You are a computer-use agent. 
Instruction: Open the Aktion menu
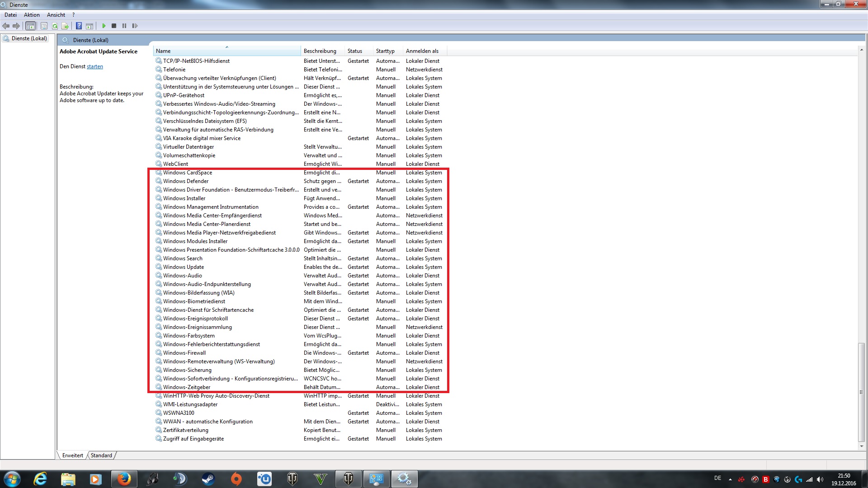click(x=32, y=15)
